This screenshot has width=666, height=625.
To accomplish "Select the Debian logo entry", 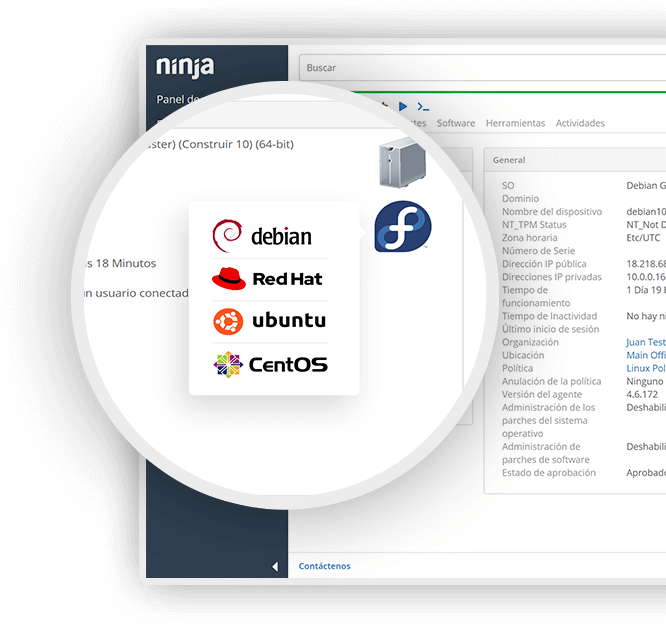I will click(x=262, y=236).
